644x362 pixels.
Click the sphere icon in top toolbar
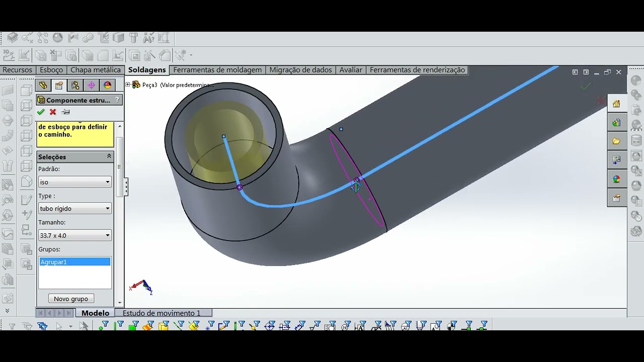58,38
